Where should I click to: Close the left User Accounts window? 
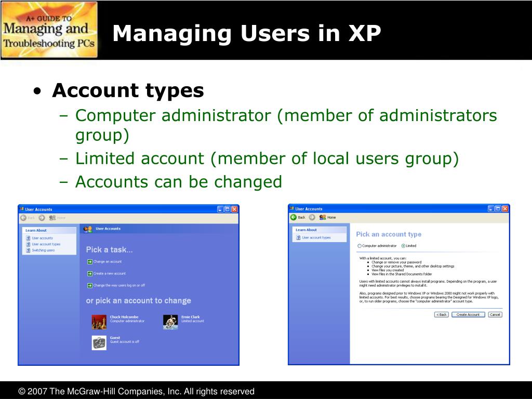point(234,209)
